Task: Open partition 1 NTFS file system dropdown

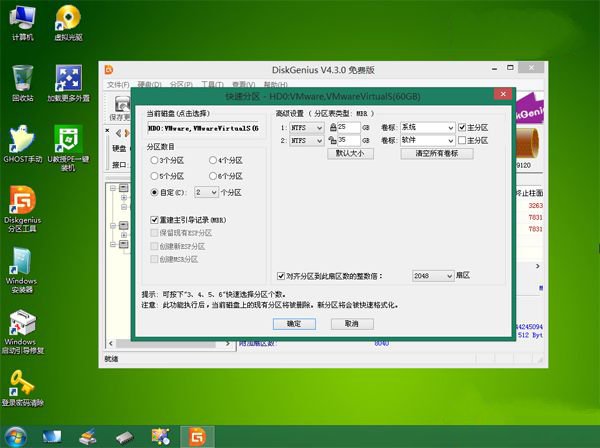Action: (307, 128)
